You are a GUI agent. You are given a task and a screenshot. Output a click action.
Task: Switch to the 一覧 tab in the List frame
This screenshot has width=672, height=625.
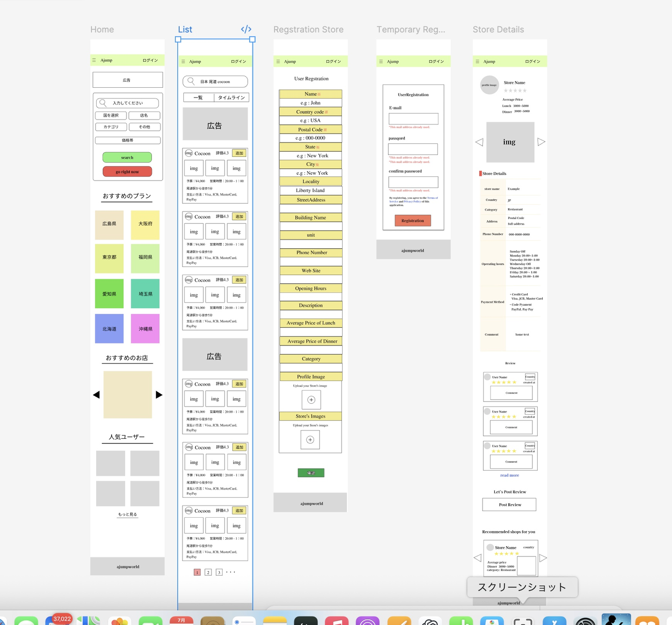tap(198, 98)
